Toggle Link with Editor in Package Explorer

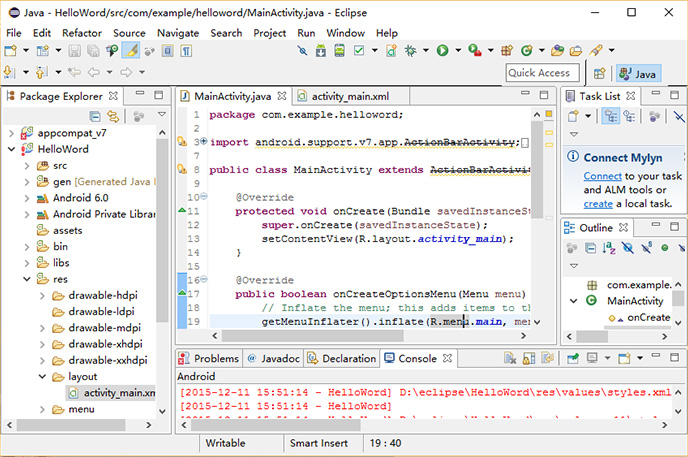tap(112, 117)
